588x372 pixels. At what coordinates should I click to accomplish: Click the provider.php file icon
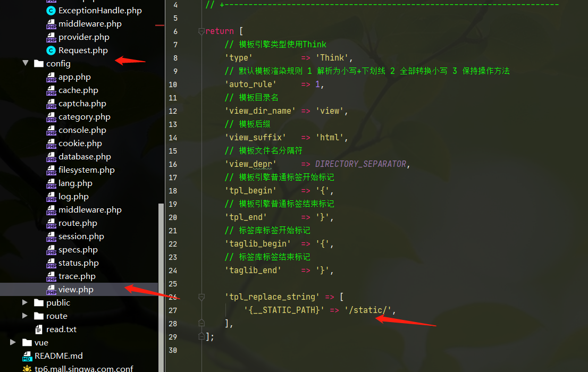(51, 37)
